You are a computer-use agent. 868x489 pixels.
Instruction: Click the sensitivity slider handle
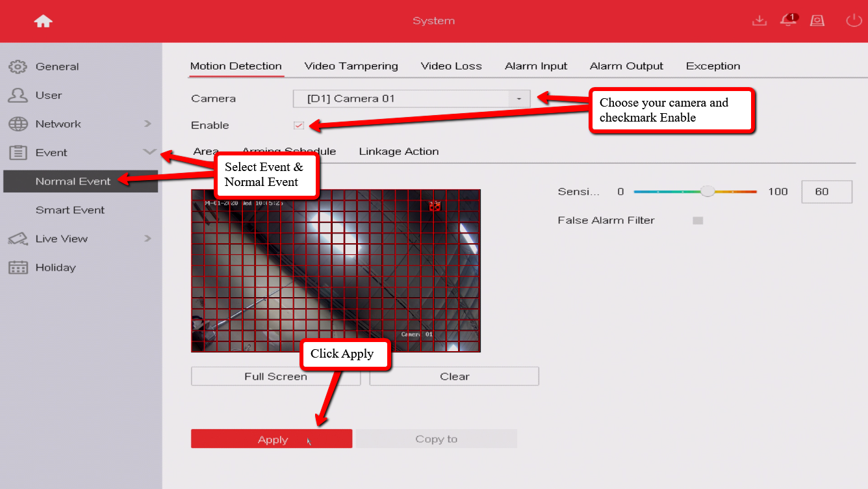click(708, 191)
